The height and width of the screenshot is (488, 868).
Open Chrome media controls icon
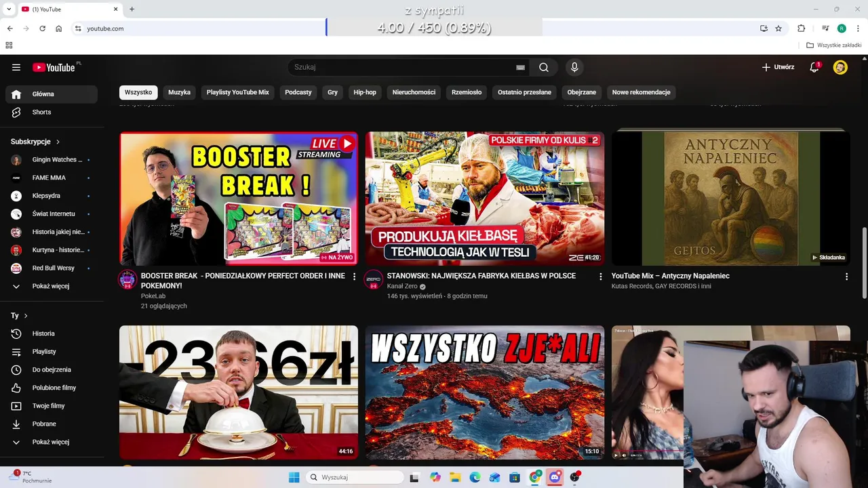pos(825,28)
